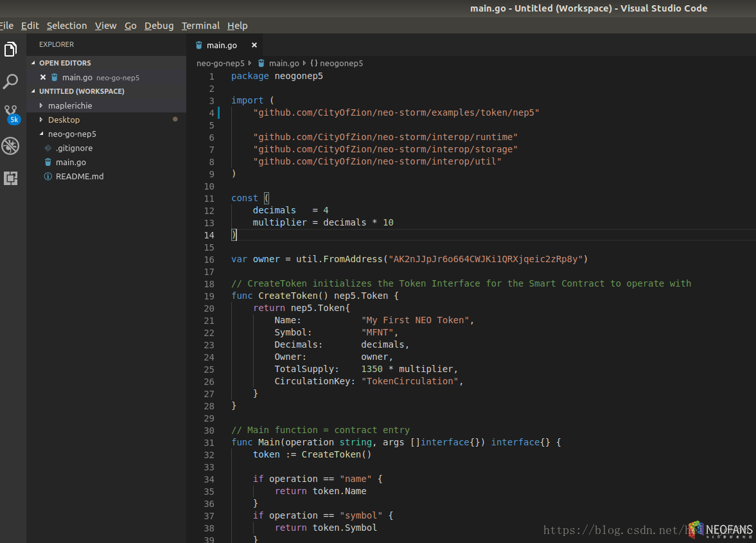Click the interop/runtime import string
756x543 pixels.
point(385,137)
